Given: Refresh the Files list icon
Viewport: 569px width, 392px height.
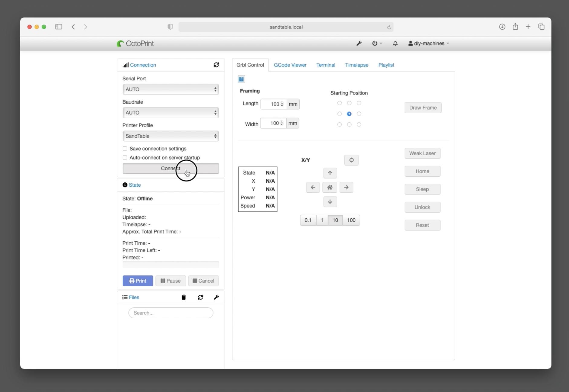Looking at the screenshot, I should tap(200, 297).
